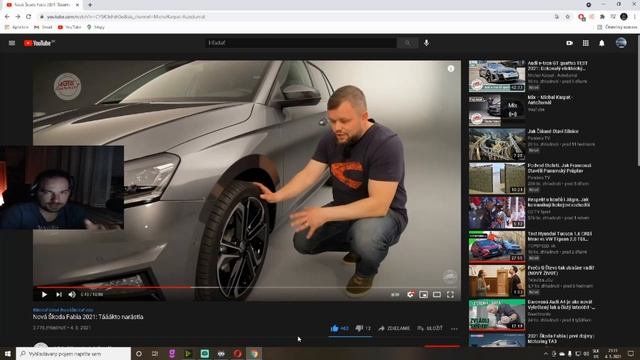Go to YouTube home via the logo
Viewport: 640px width, 360px height.
39,43
